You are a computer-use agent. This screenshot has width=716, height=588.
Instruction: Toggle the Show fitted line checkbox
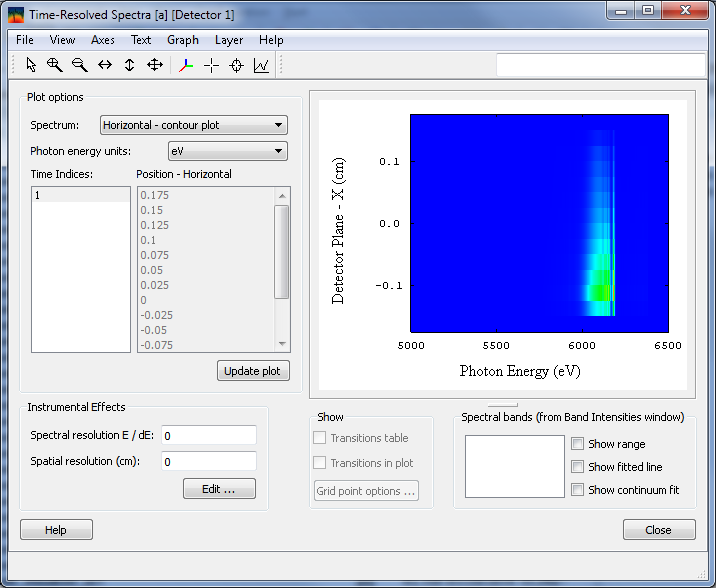pos(577,467)
